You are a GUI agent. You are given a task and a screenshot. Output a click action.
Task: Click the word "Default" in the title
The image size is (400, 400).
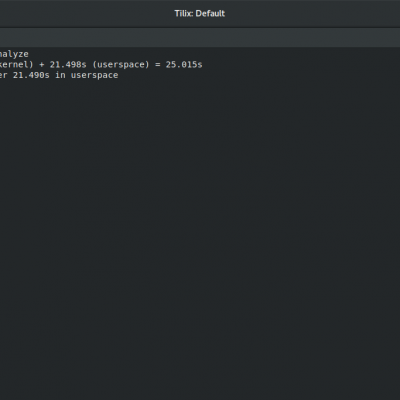point(210,13)
